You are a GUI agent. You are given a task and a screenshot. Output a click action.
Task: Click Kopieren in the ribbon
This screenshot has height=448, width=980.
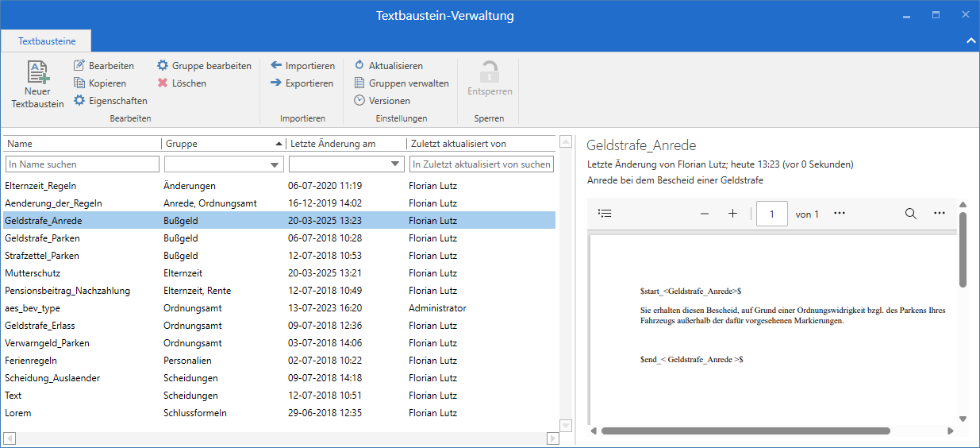(x=106, y=83)
